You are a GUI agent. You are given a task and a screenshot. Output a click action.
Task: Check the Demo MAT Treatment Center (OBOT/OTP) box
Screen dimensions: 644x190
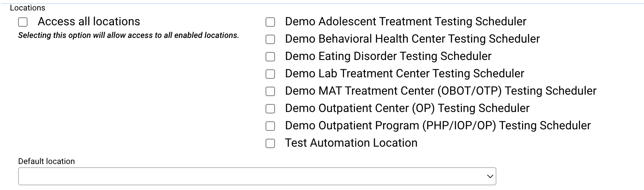tap(270, 91)
